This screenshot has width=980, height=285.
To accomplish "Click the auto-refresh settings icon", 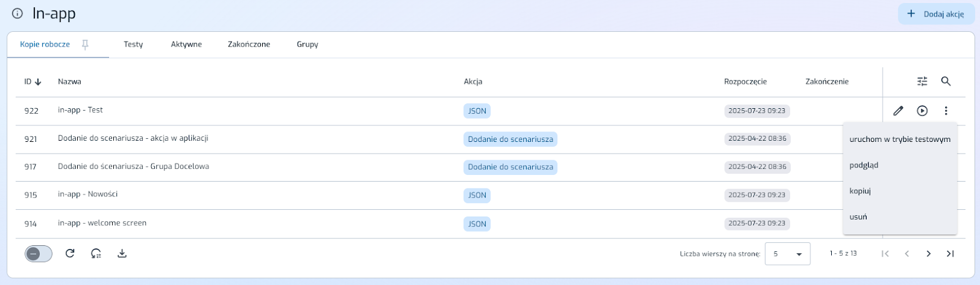I will pyautogui.click(x=96, y=253).
